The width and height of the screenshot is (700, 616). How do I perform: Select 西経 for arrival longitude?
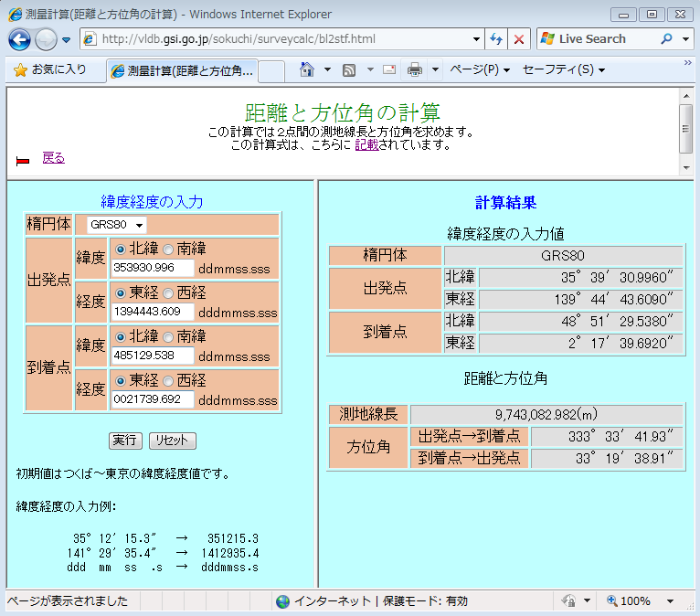[168, 381]
